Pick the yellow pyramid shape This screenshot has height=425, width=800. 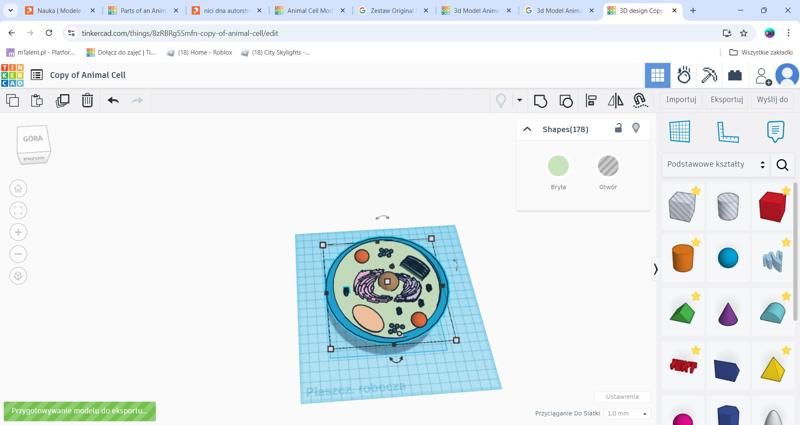point(772,368)
